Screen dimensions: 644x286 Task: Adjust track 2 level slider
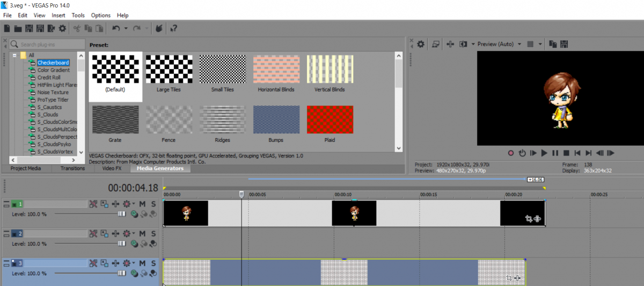tap(121, 244)
